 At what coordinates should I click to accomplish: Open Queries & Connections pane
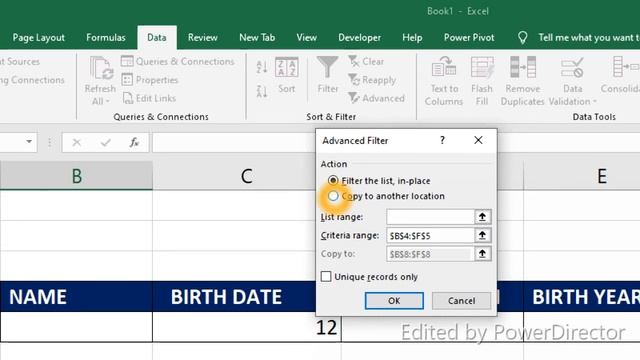(x=178, y=62)
